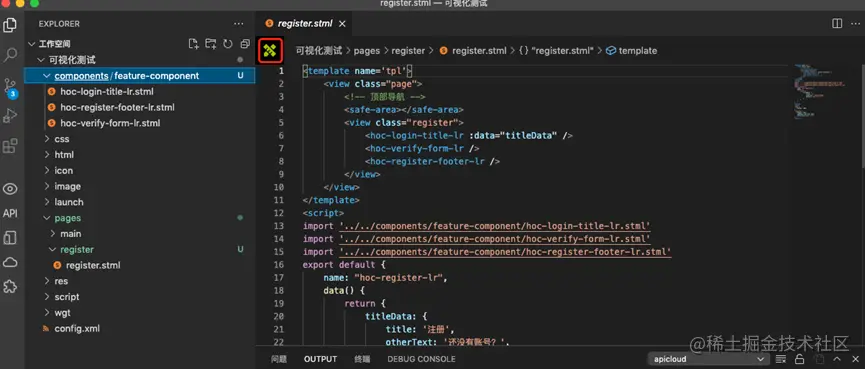This screenshot has height=369, width=865.
Task: Collapse the 工作空间 section
Action: [32, 44]
